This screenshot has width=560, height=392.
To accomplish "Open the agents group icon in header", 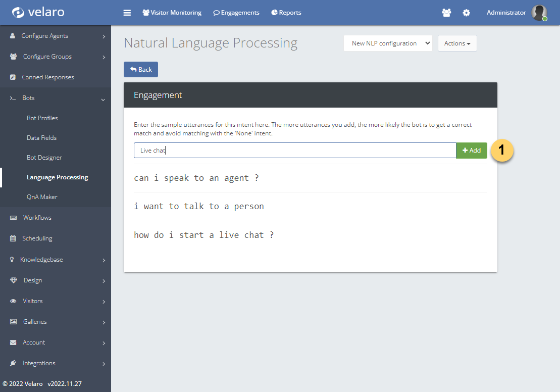I will (x=446, y=13).
